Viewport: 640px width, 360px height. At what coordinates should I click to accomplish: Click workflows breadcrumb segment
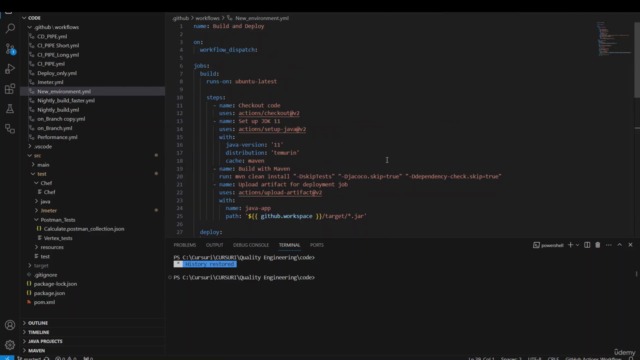207,18
